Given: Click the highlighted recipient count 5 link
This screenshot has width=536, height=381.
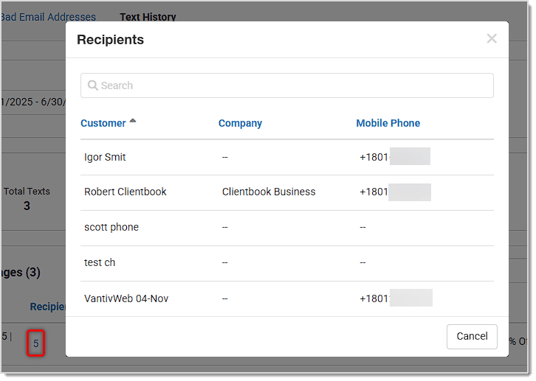Looking at the screenshot, I should pyautogui.click(x=36, y=345).
